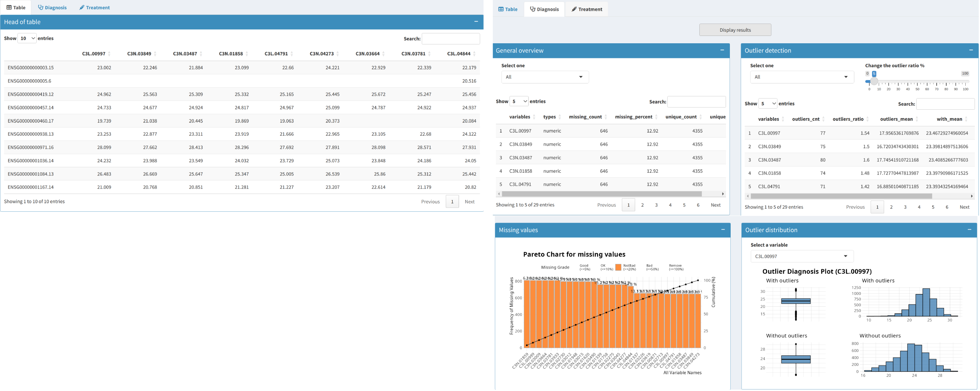
Task: Open Select a variable dropdown C3L.00997
Action: pos(802,256)
